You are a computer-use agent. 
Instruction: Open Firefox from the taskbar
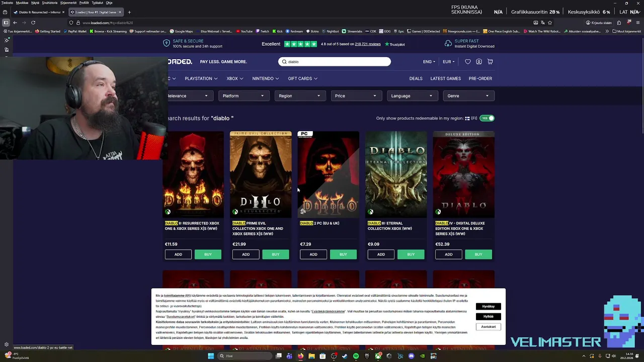point(300,356)
